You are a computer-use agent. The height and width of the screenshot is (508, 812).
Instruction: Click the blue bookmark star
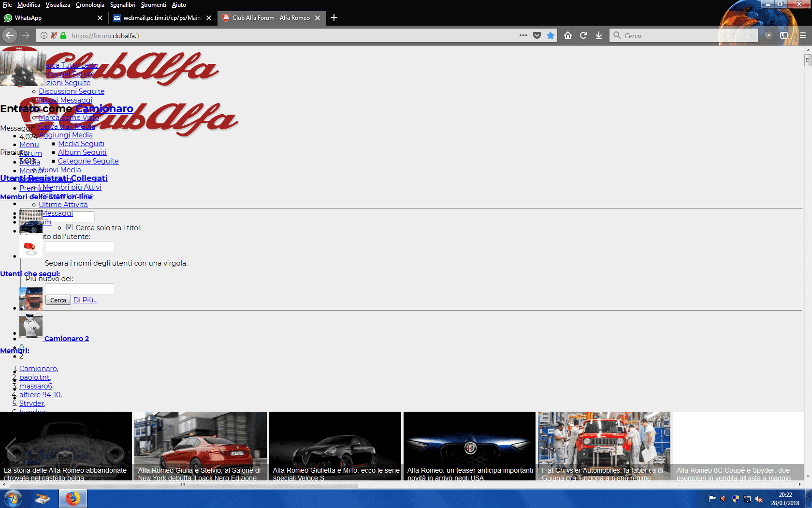point(551,35)
